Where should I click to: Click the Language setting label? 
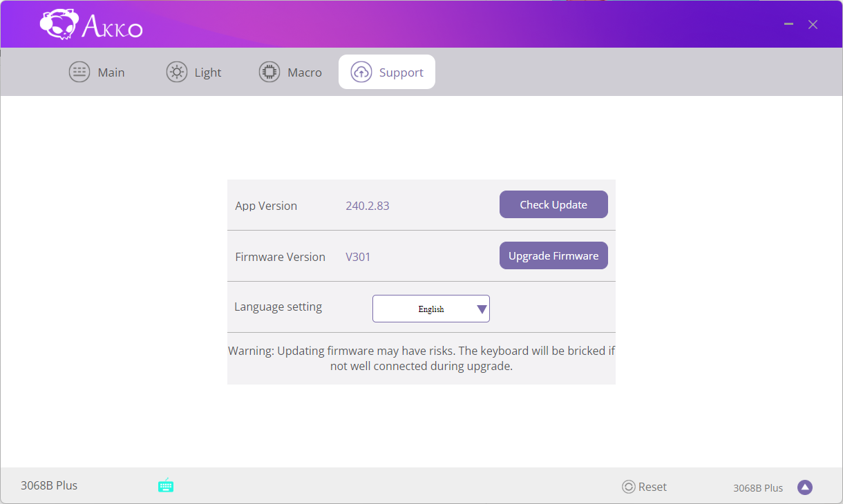[x=278, y=307]
